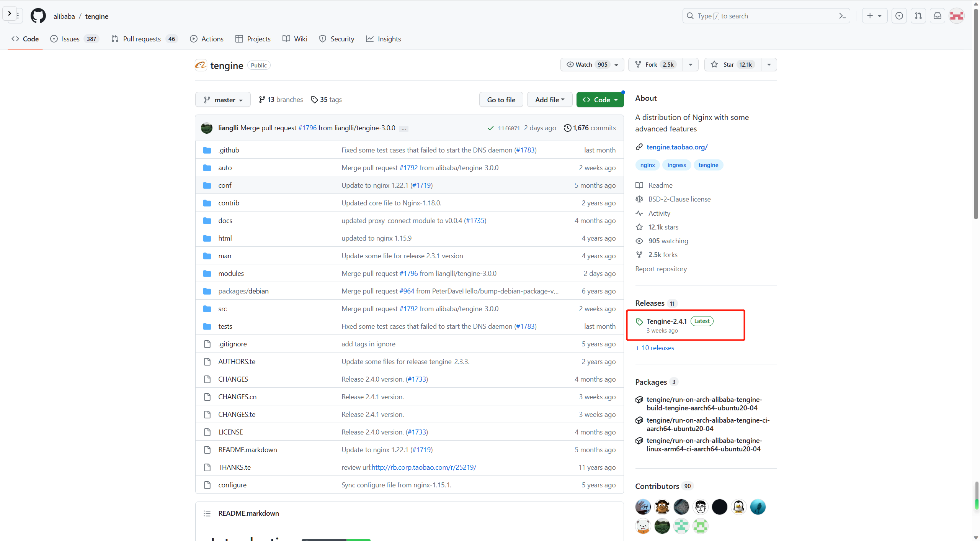Select the Code tab

pyautogui.click(x=25, y=39)
